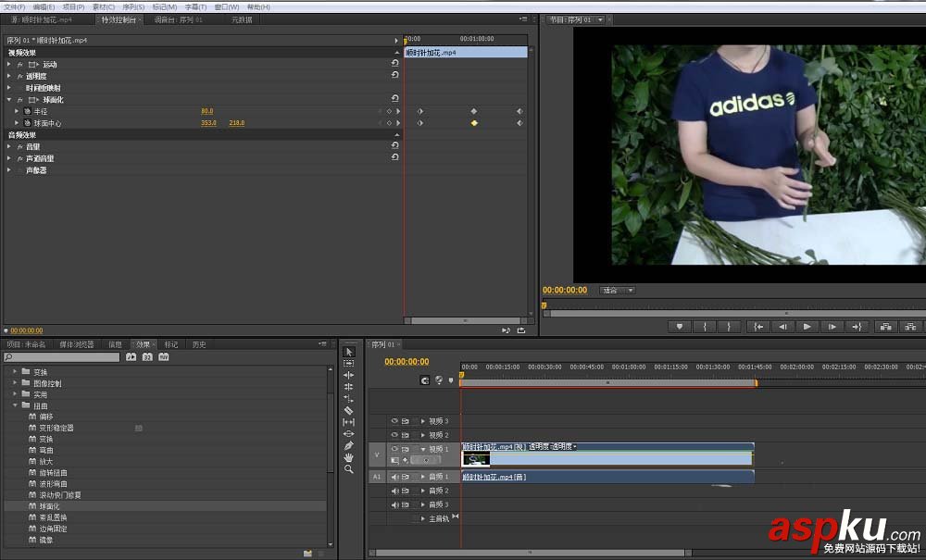Open 文件(F) menu
926x560 pixels.
(x=15, y=7)
